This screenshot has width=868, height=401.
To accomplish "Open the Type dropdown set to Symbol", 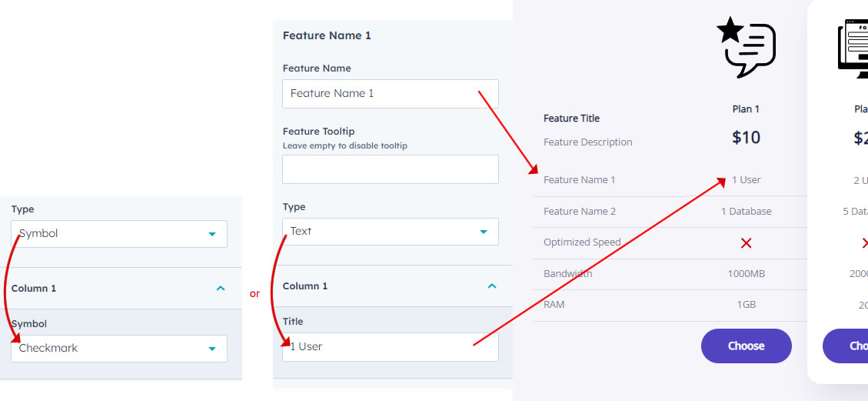I will coord(119,234).
